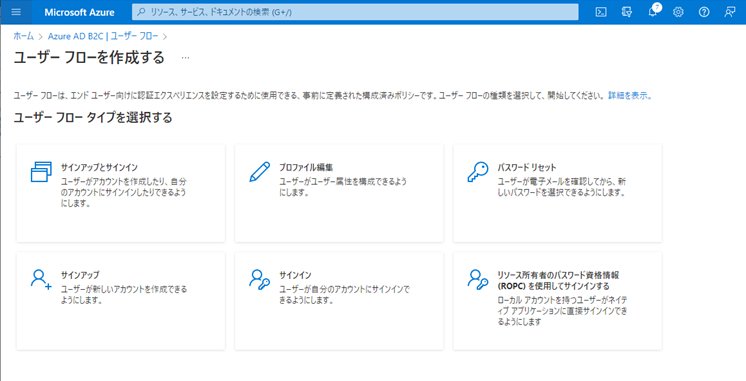
Task: Click the ROPC card description text
Action: [x=562, y=311]
